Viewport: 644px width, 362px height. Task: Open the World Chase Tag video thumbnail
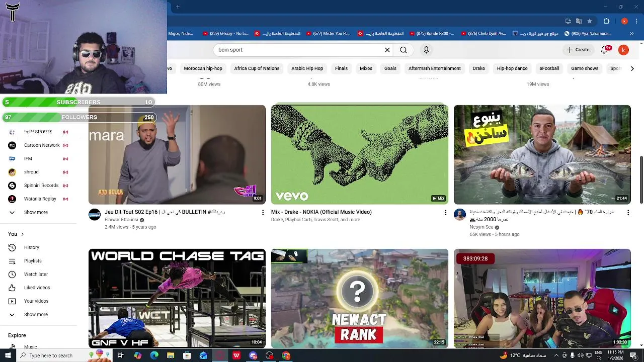pos(177,298)
